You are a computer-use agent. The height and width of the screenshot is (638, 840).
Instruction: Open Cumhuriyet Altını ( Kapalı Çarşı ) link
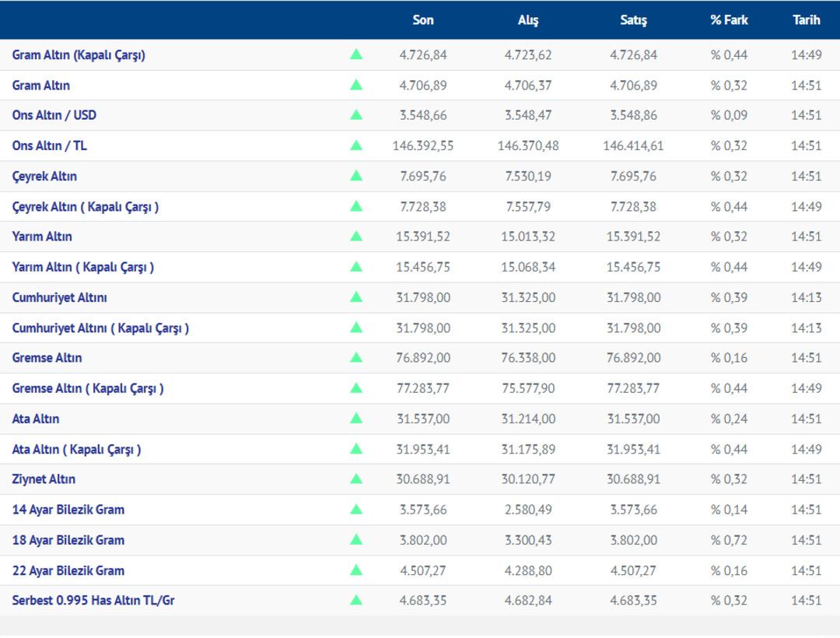pyautogui.click(x=100, y=328)
